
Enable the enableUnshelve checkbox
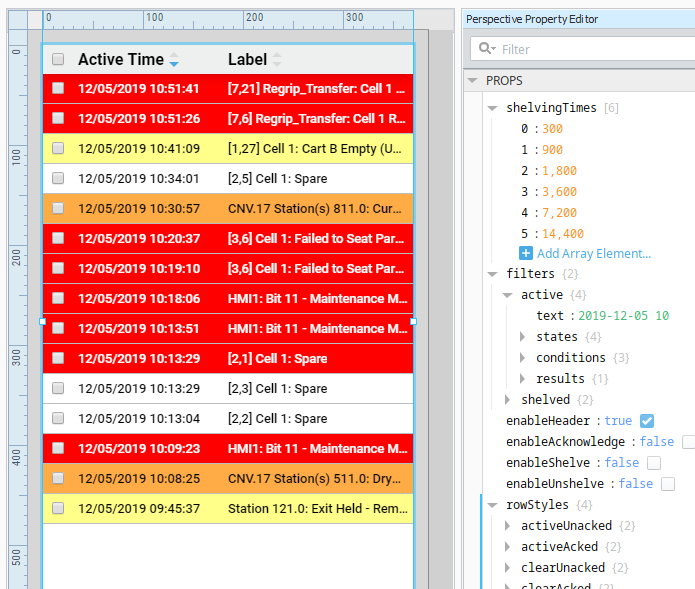coord(668,484)
